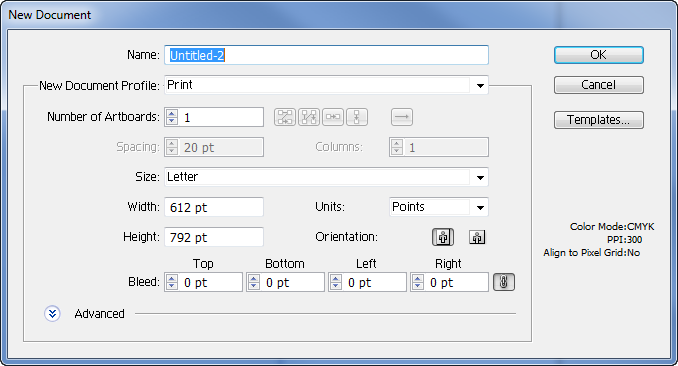This screenshot has width=678, height=366.
Task: Select Grid by Column artboard layout icon
Action: click(x=309, y=117)
